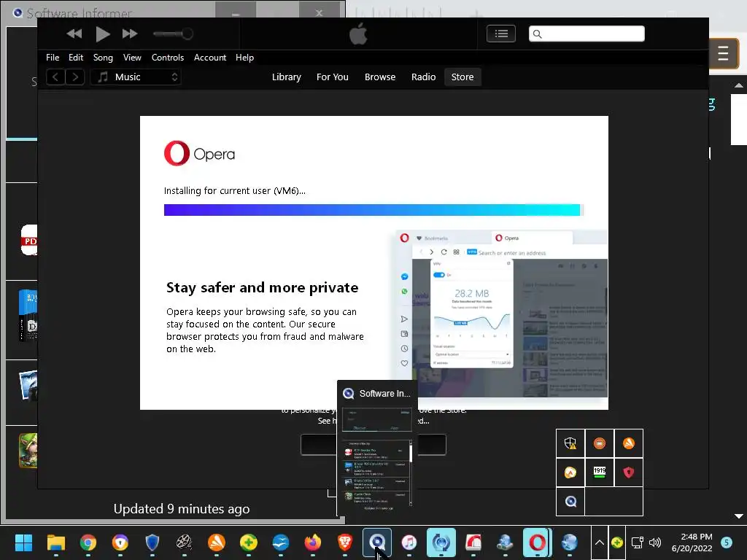Launch Firefox from the taskbar
This screenshot has width=747, height=560.
click(x=312, y=542)
